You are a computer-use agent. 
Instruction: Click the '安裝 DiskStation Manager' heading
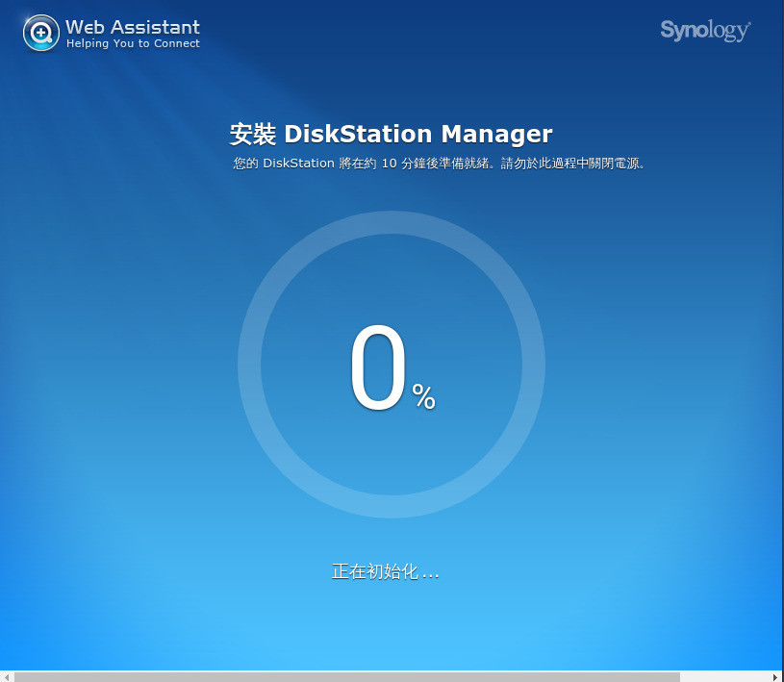point(391,134)
